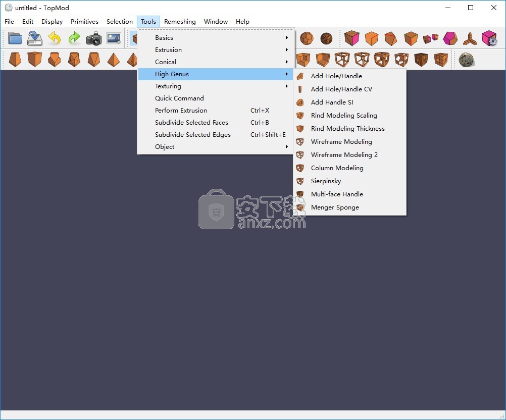Open the Remeshing menu
506x420 pixels.
[x=180, y=22]
